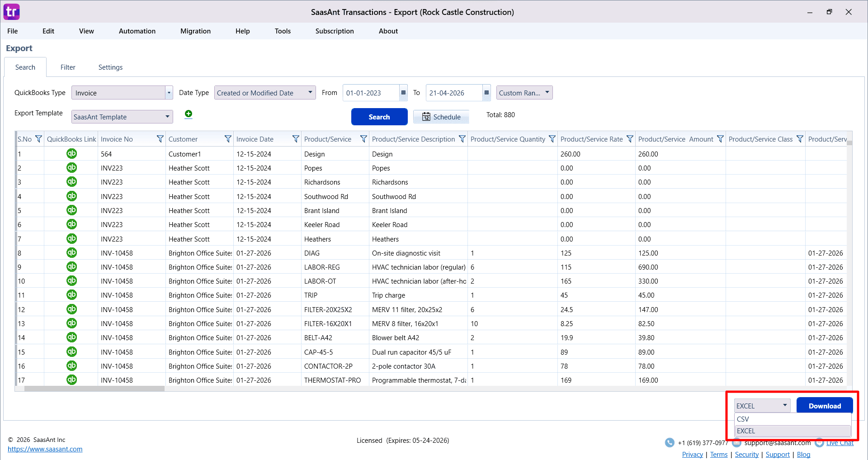Open the Support link

click(x=778, y=455)
